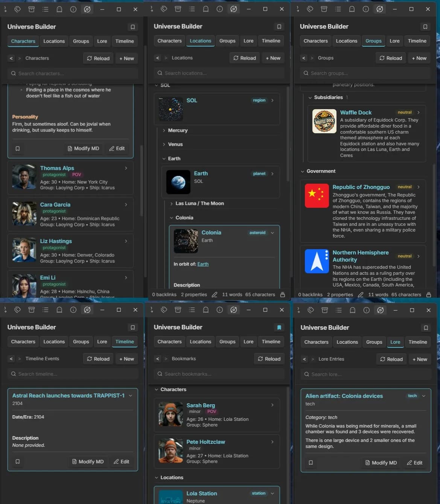The height and width of the screenshot is (504, 440).
Task: Toggle the bookmarks view in the Timeline window header
Action: click(x=133, y=327)
